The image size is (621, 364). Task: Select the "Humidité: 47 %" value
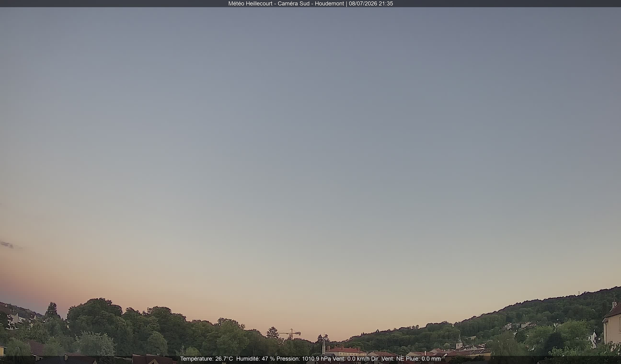255,359
